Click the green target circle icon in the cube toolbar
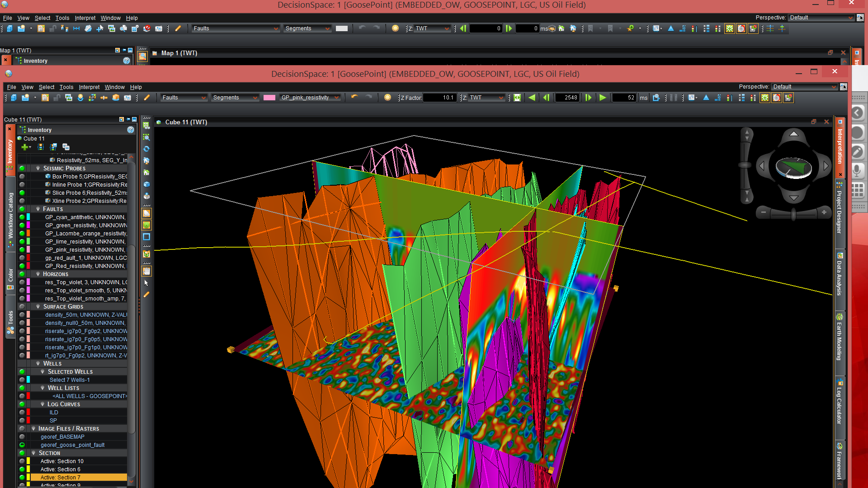The width and height of the screenshot is (868, 488). tap(146, 225)
